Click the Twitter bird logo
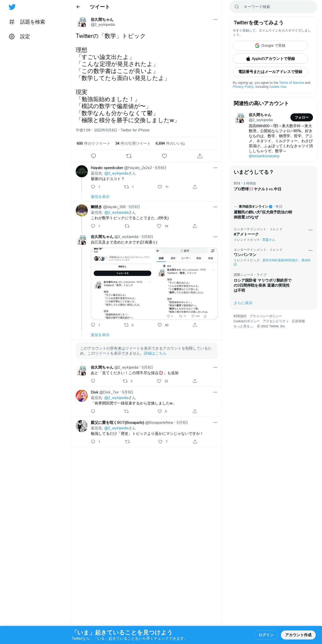 tap(12, 7)
